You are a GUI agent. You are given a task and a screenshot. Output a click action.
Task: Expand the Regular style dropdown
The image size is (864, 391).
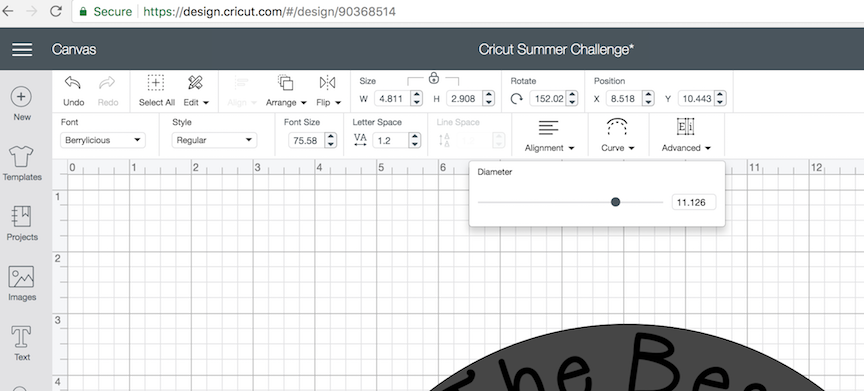[214, 140]
